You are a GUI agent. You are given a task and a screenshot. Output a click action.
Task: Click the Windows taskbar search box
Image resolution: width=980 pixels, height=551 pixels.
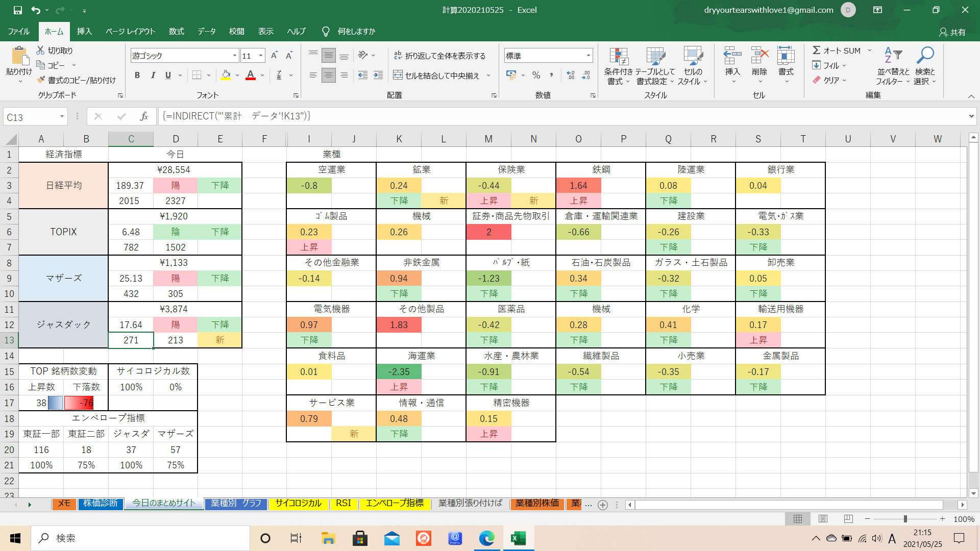(x=140, y=538)
